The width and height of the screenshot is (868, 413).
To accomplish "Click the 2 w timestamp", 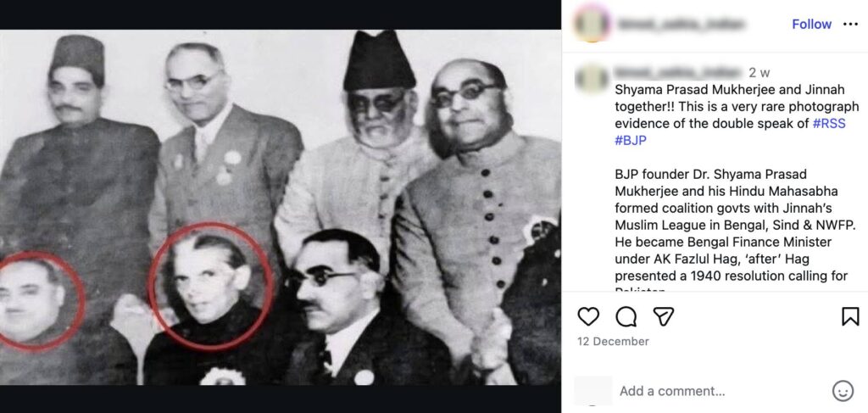I will point(759,72).
